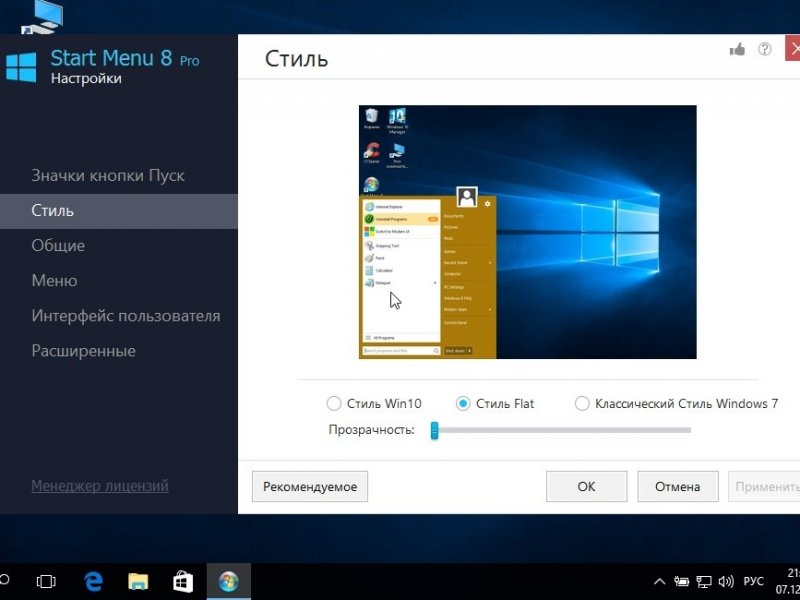Click the thumbs-up like icon
The height and width of the screenshot is (600, 800).
click(x=737, y=49)
